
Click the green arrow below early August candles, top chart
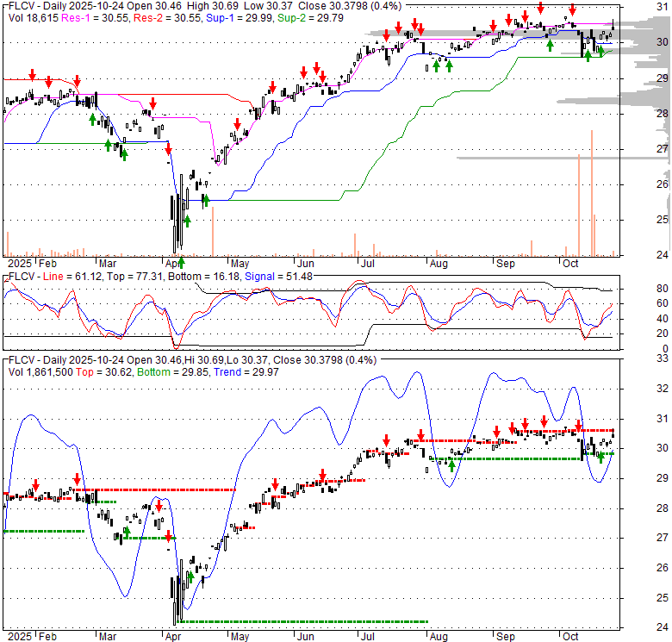pos(436,65)
